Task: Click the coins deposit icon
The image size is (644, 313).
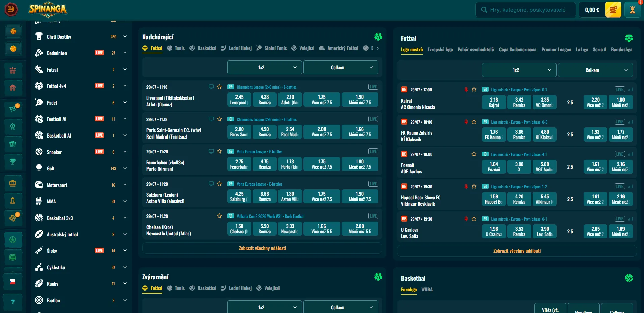Action: coord(613,10)
